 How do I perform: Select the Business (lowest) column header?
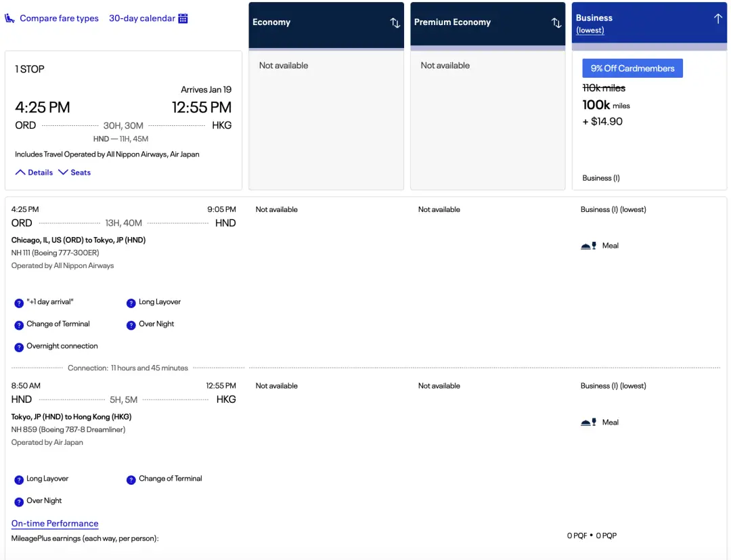pyautogui.click(x=594, y=23)
